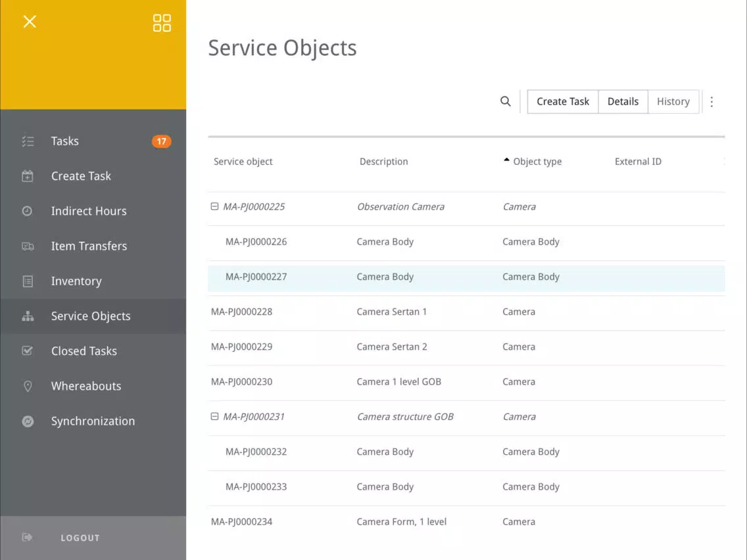
Task: Click the Create Task toolbar button
Action: coord(563,101)
